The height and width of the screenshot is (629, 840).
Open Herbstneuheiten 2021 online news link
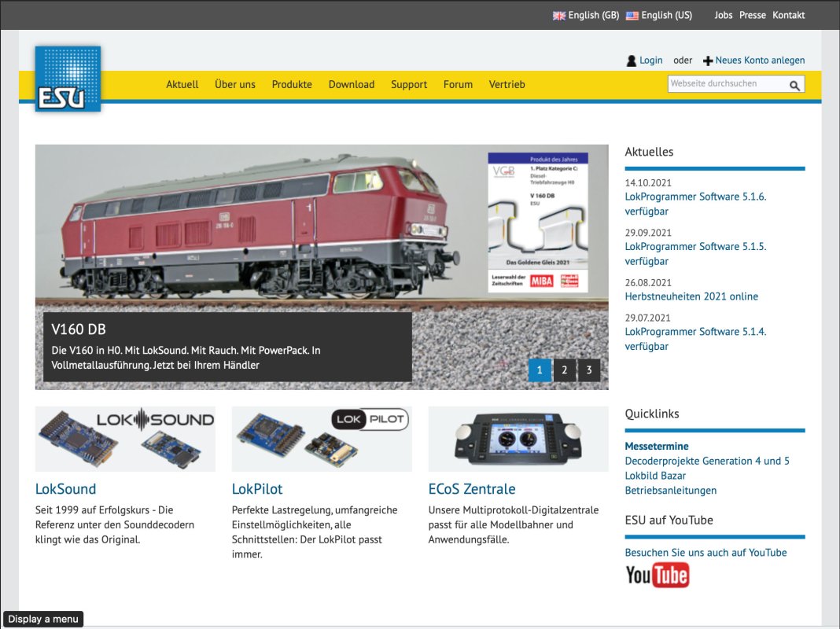691,296
